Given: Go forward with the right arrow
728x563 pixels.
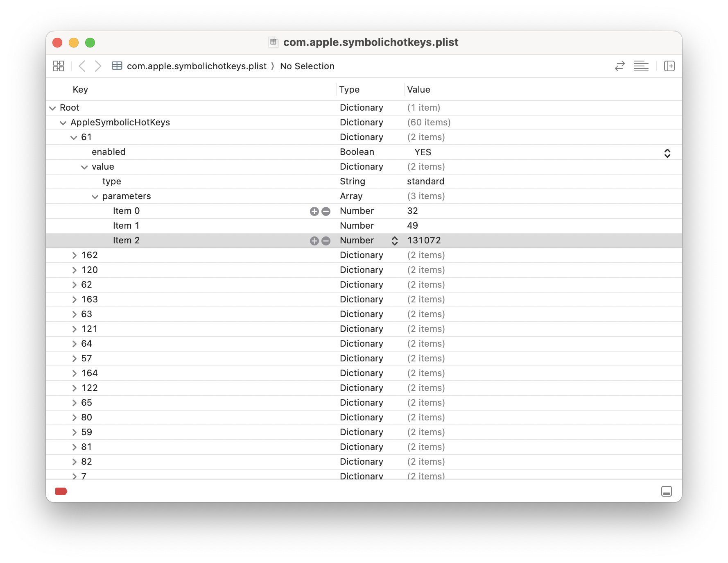Looking at the screenshot, I should [98, 66].
